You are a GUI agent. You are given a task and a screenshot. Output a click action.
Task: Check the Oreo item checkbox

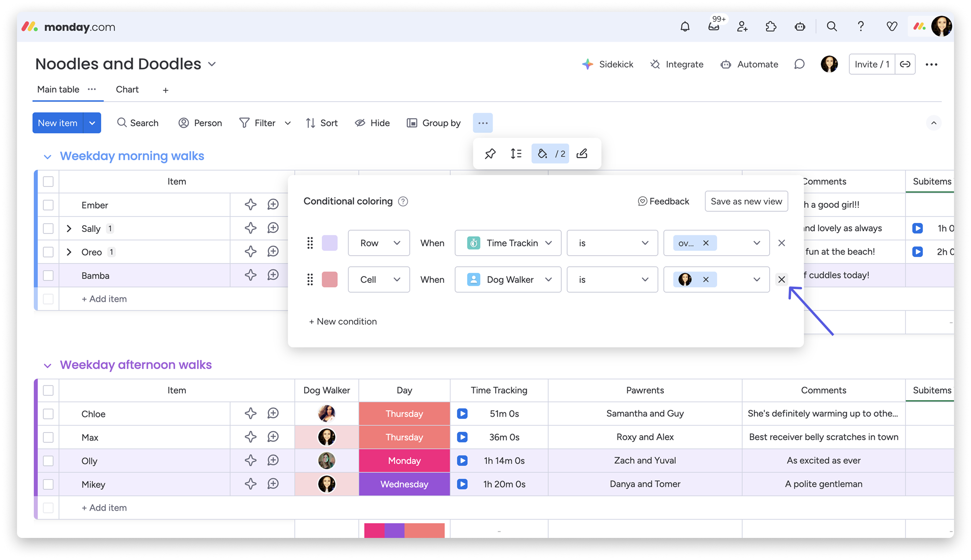[48, 252]
